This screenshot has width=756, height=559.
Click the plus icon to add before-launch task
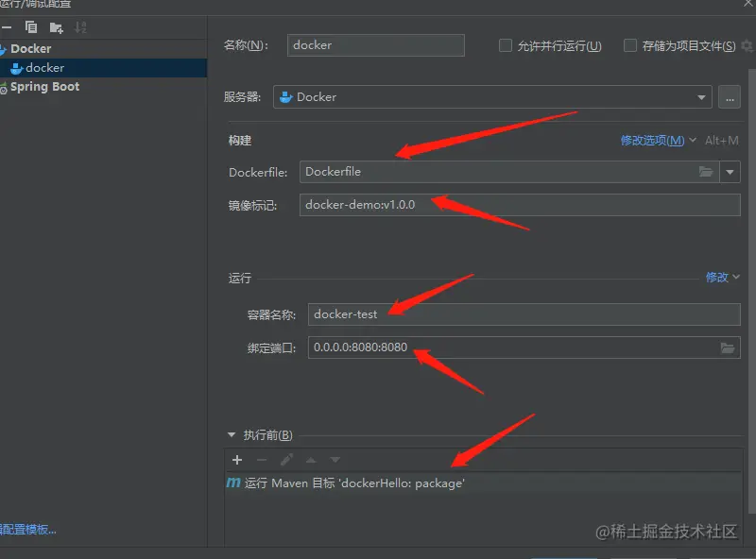(237, 460)
